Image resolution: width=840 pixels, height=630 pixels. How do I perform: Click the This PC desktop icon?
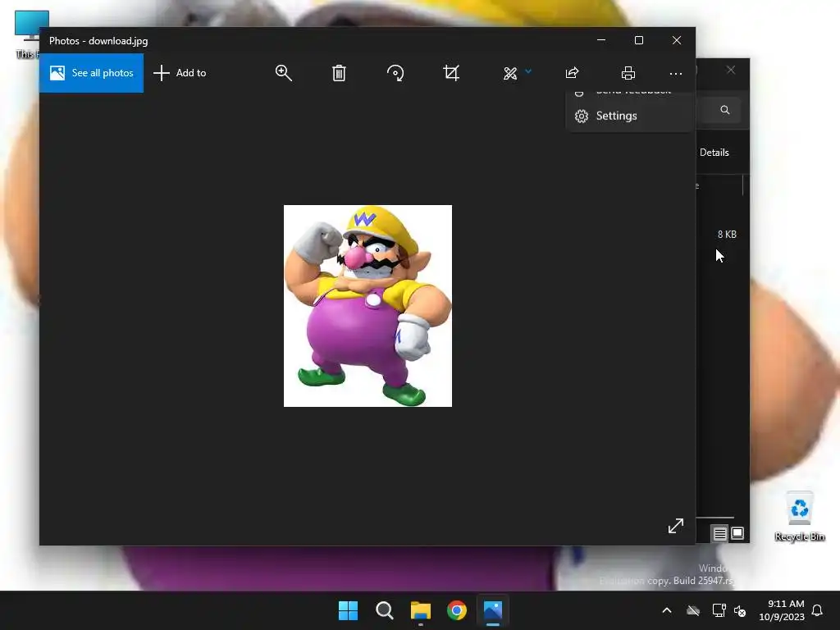[x=27, y=34]
